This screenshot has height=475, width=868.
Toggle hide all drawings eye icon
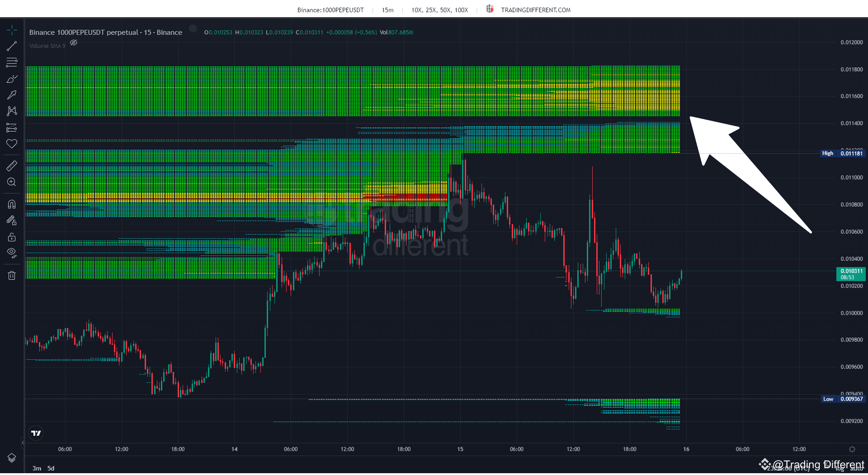pyautogui.click(x=12, y=253)
